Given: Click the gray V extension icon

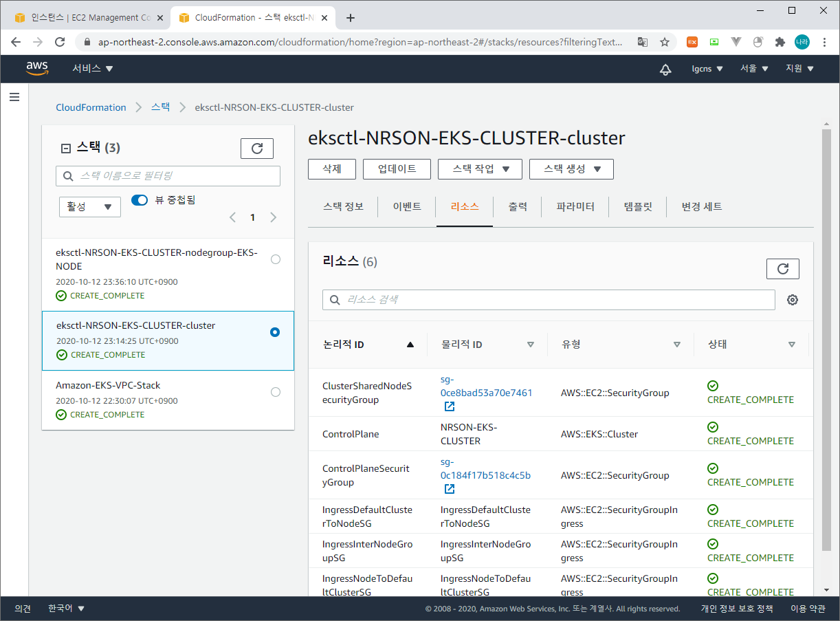Looking at the screenshot, I should (x=736, y=42).
